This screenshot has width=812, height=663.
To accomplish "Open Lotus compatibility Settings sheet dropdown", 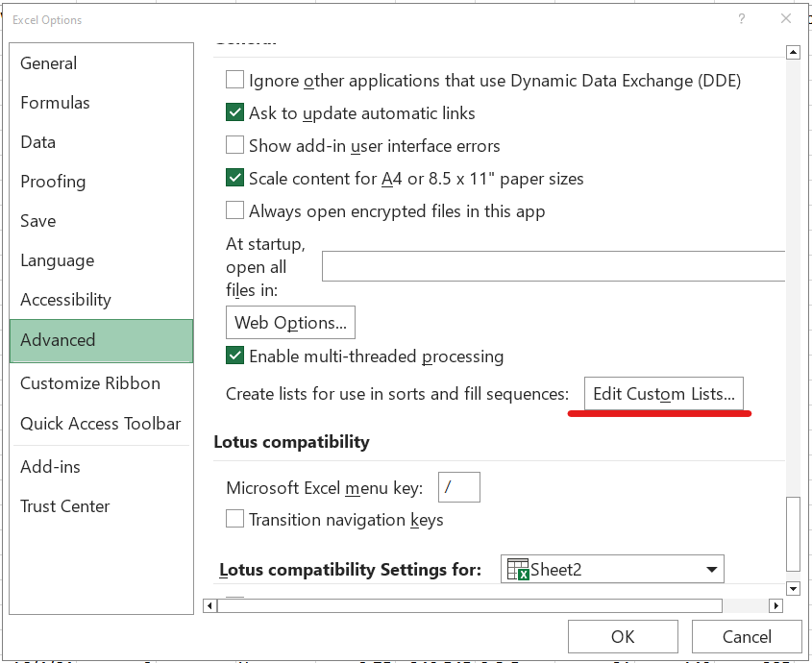I will pyautogui.click(x=711, y=569).
